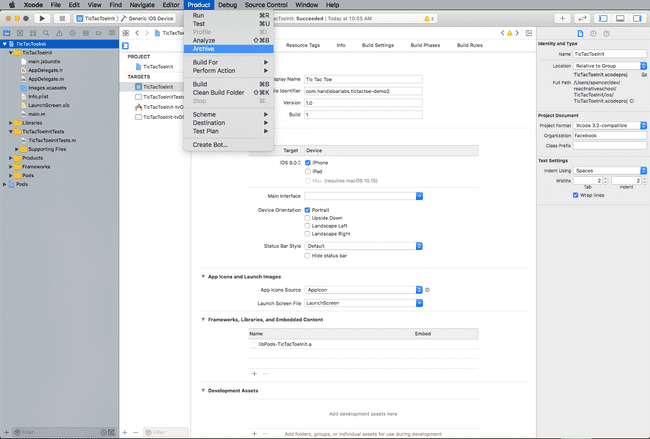Click the Tab width stepper

(x=605, y=180)
